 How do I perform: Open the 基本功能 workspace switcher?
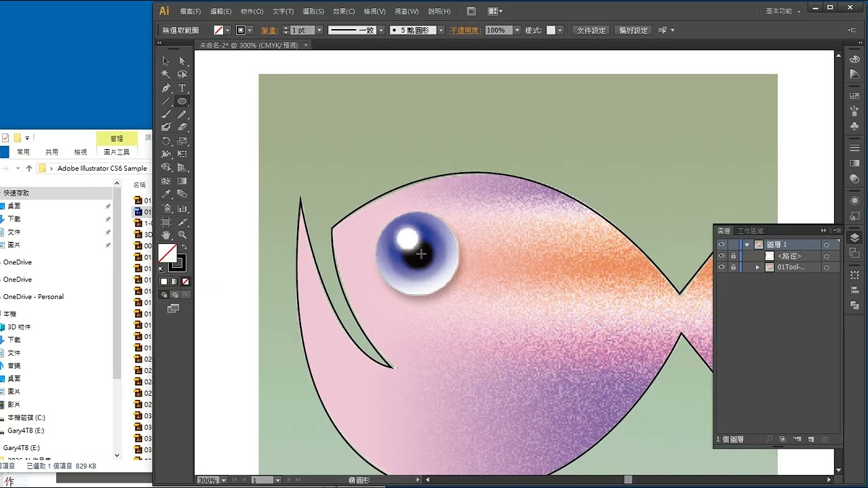(x=784, y=11)
